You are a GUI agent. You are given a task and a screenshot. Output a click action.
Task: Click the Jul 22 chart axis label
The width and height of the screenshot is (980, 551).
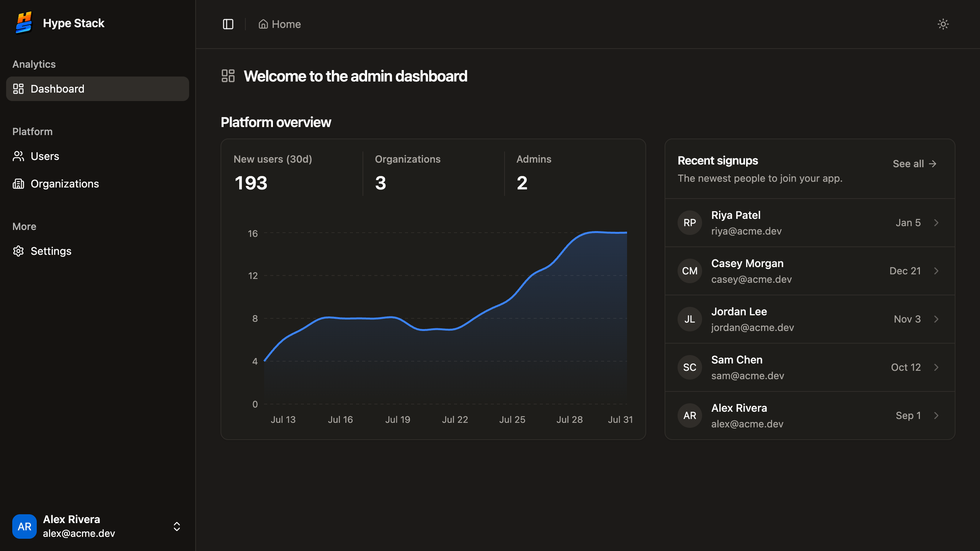pos(455,420)
